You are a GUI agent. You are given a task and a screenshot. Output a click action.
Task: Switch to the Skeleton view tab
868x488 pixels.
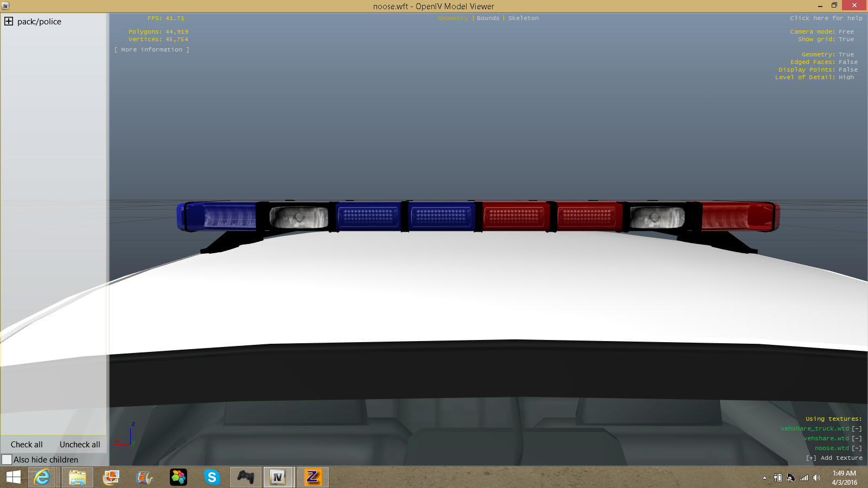click(523, 18)
